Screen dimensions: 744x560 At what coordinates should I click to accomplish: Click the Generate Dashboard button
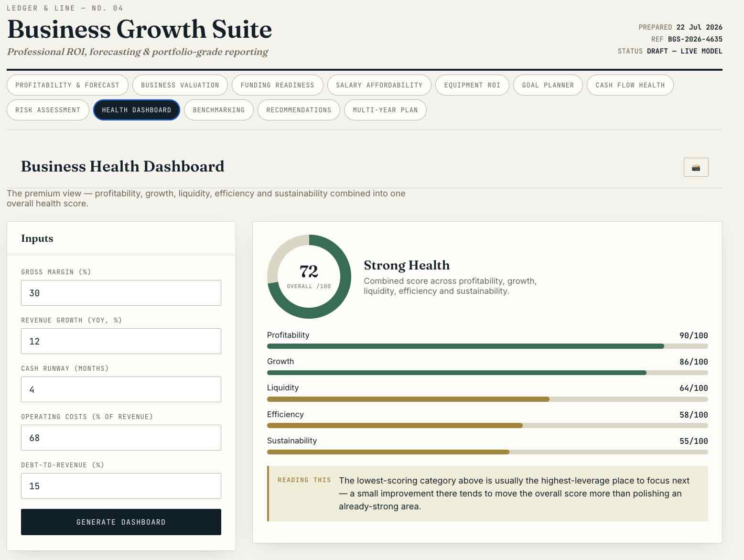pyautogui.click(x=121, y=522)
